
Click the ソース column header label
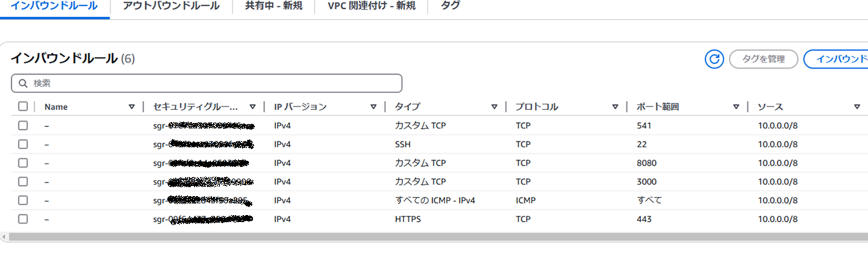tap(770, 107)
